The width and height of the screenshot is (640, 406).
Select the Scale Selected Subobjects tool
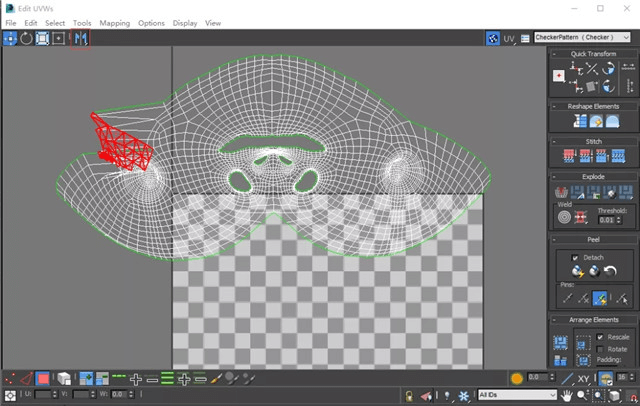click(x=42, y=38)
